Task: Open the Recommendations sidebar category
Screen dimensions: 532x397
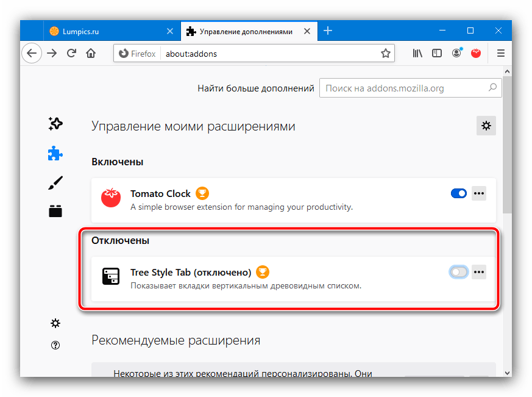Action: (55, 124)
